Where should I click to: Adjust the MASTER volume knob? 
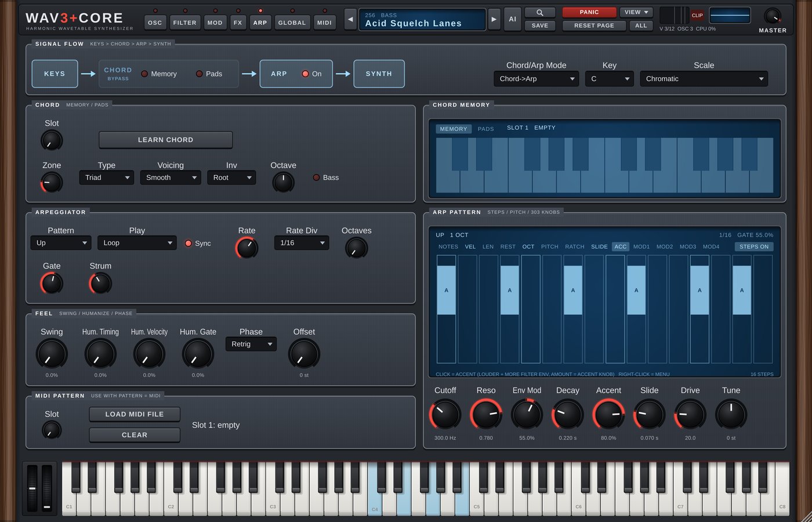(772, 16)
